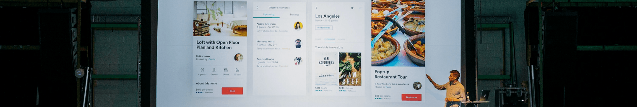Click the bath icon on the loft listing
Viewport: 644px width, 107px height.
pyautogui.click(x=237, y=70)
